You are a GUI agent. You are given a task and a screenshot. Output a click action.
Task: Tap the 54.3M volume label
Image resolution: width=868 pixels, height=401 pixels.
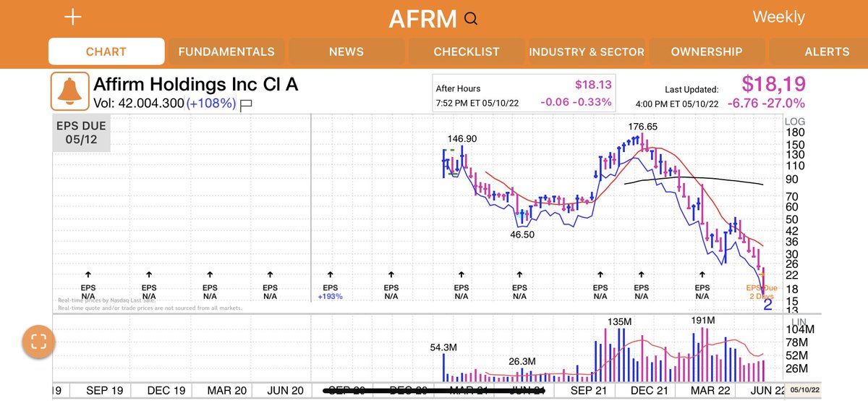pyautogui.click(x=443, y=347)
